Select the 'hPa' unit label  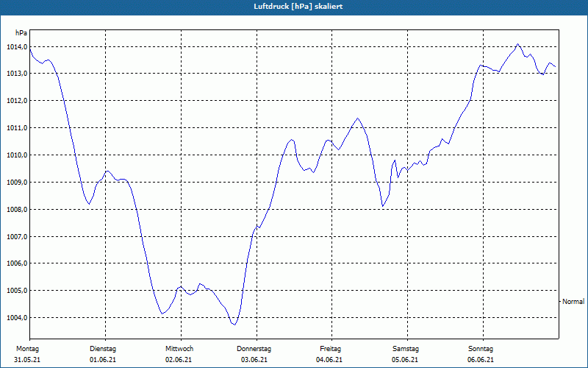21,33
